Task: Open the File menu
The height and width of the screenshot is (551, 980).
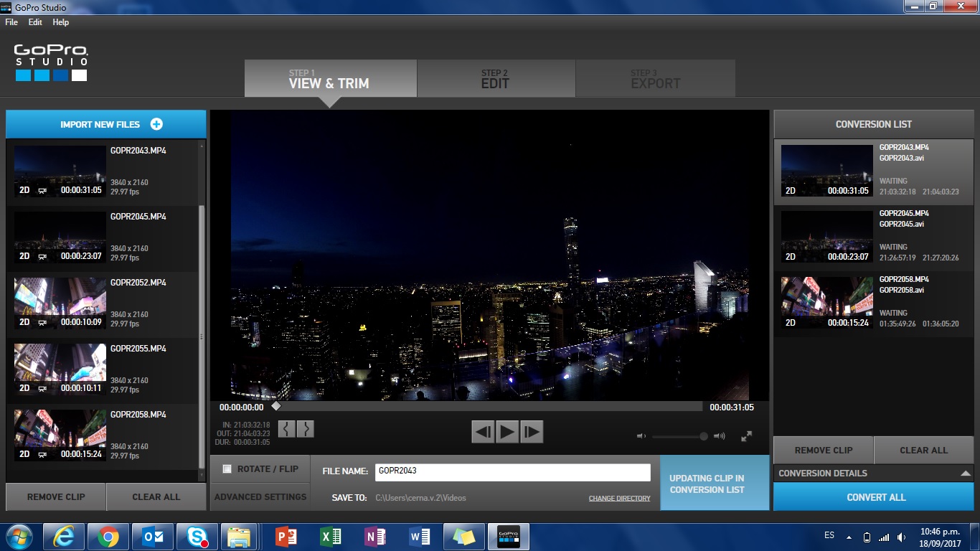Action: [11, 22]
